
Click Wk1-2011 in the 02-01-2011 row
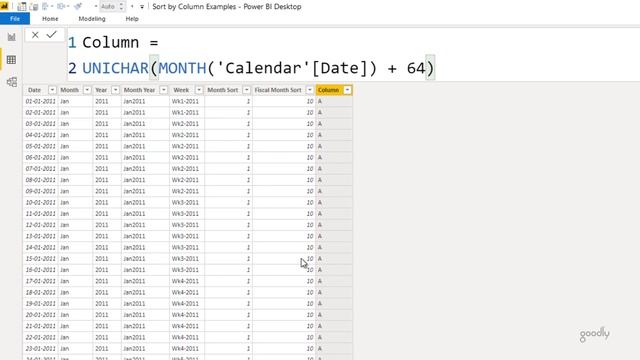[x=185, y=112]
